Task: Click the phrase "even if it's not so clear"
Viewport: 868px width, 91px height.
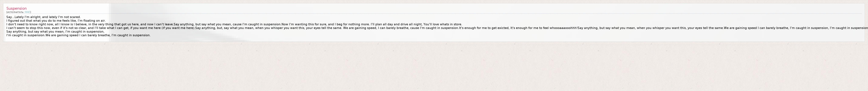Action: 67,28
